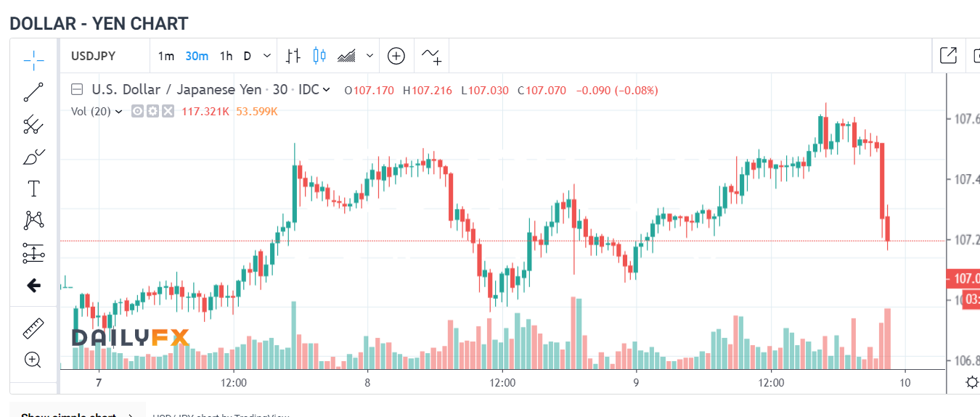Click the left back arrow icon
Screen dimensions: 980x417
pos(33,285)
